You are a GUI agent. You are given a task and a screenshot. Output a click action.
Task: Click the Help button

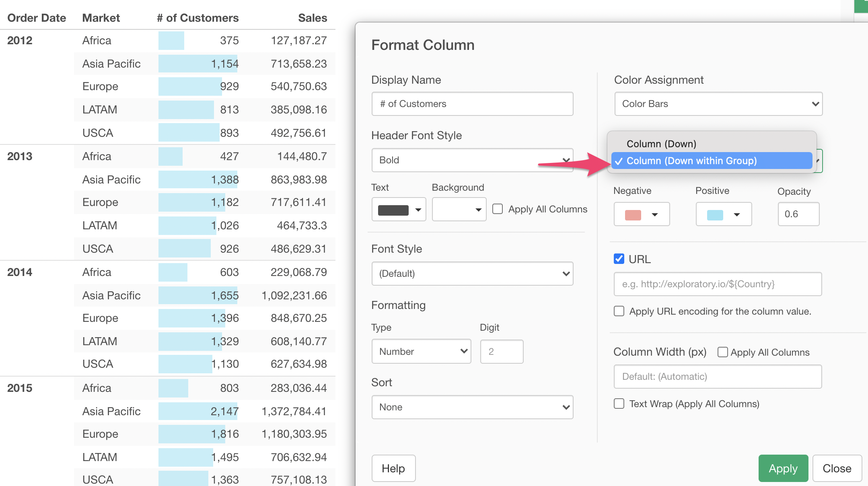point(393,468)
